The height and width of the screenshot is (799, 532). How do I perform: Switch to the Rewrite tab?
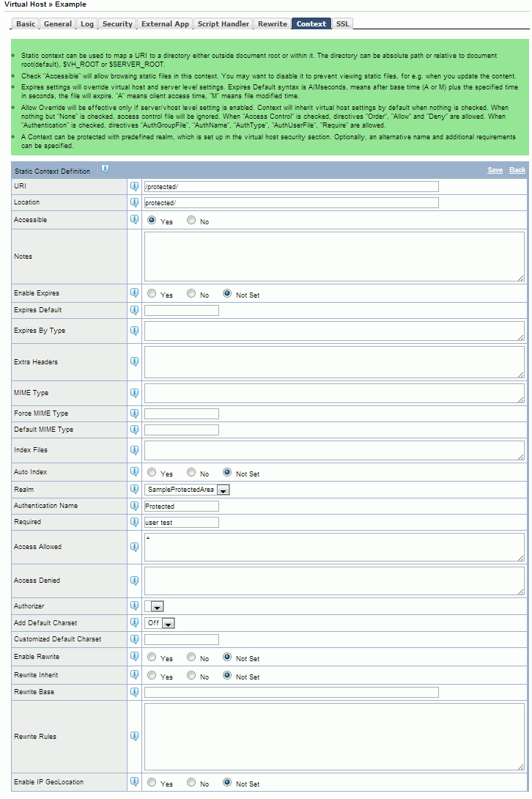(x=272, y=23)
